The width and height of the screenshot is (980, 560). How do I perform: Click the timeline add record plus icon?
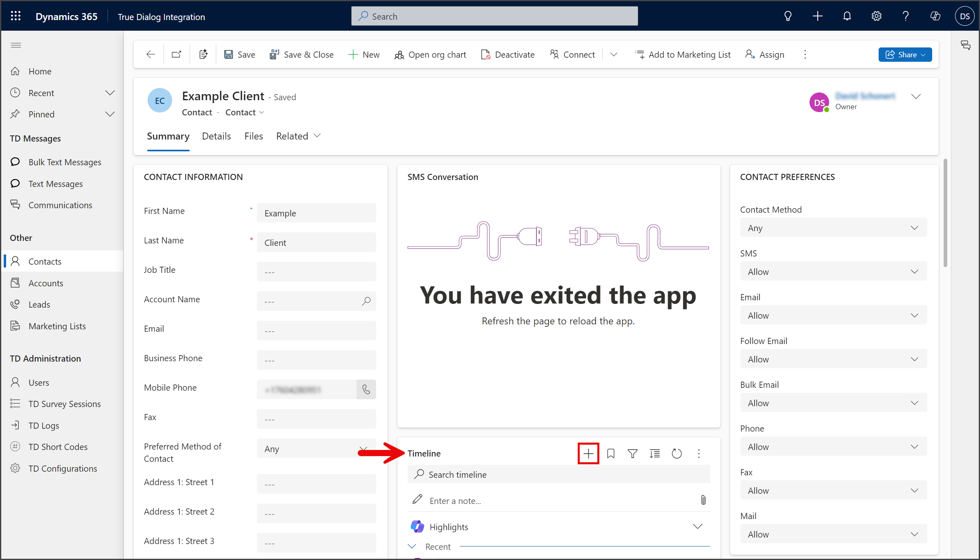coord(588,453)
